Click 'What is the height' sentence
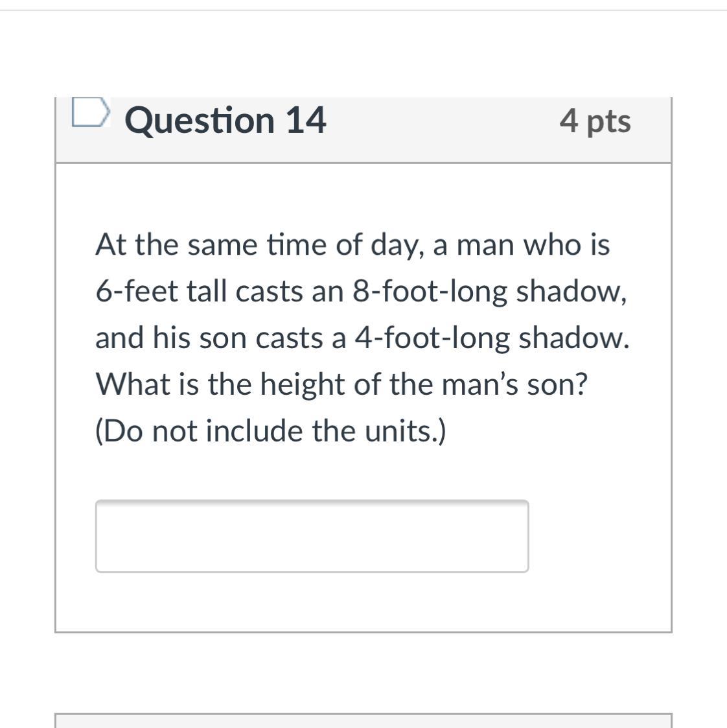The image size is (727, 728). [341, 384]
